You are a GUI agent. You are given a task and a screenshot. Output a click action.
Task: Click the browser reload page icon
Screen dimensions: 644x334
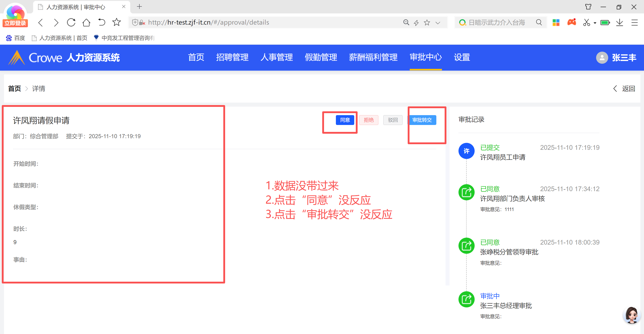click(71, 23)
